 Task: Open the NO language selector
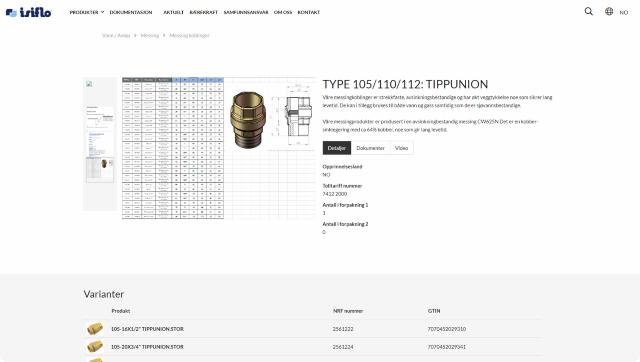click(x=624, y=12)
